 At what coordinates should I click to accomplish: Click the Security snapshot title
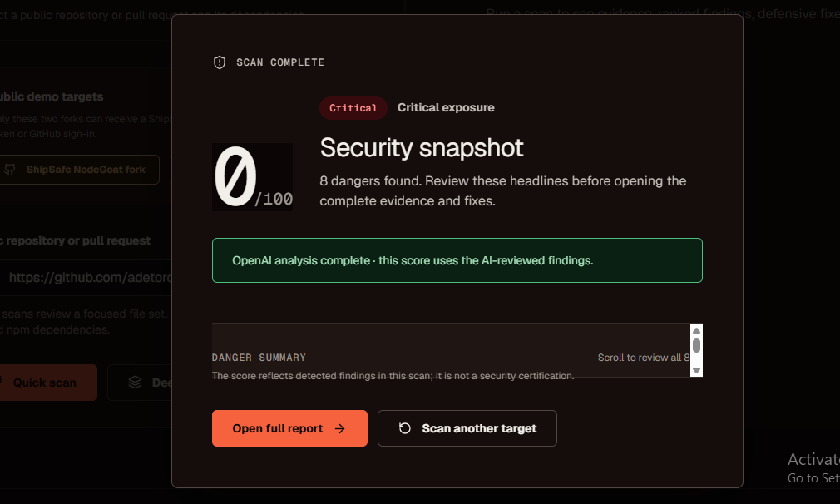(422, 148)
